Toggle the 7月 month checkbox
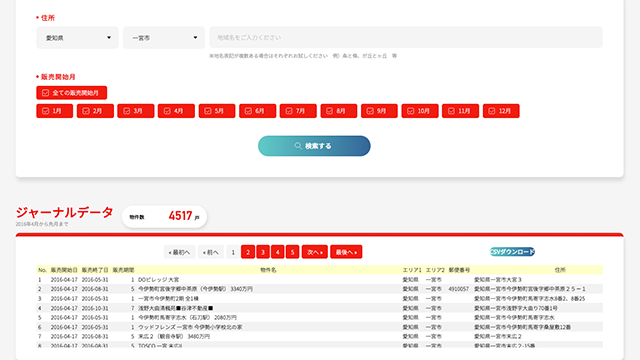This screenshot has width=640, height=360. [x=298, y=111]
